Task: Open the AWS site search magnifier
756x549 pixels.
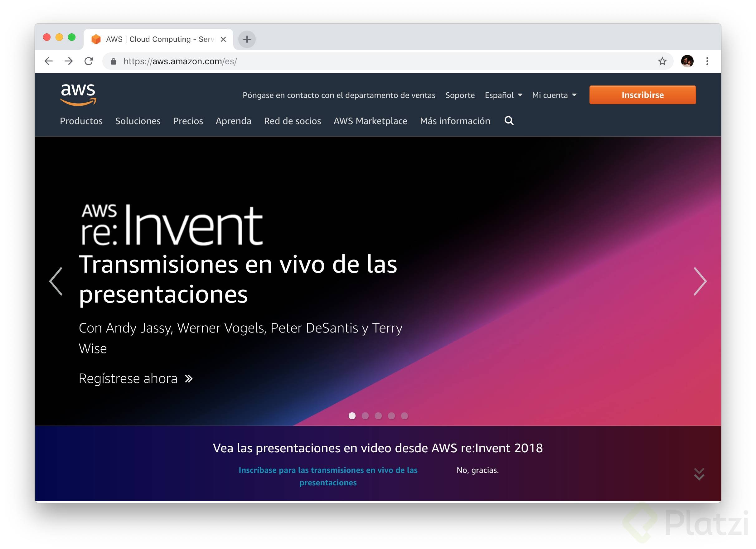Action: 509,121
